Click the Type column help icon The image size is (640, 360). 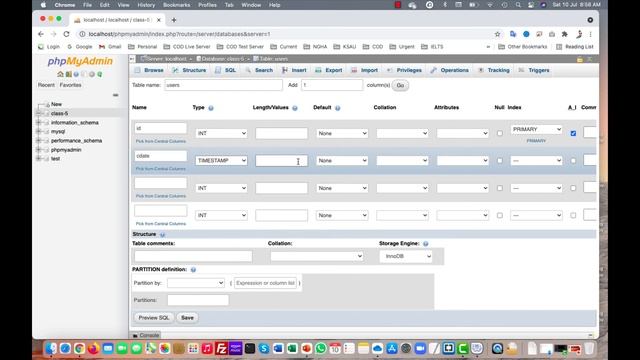211,108
